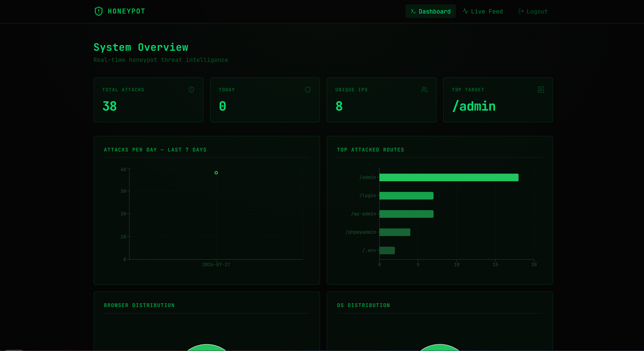Image resolution: width=644 pixels, height=351 pixels.
Task: Click the OS Distribution pie chart segment
Action: click(x=440, y=348)
